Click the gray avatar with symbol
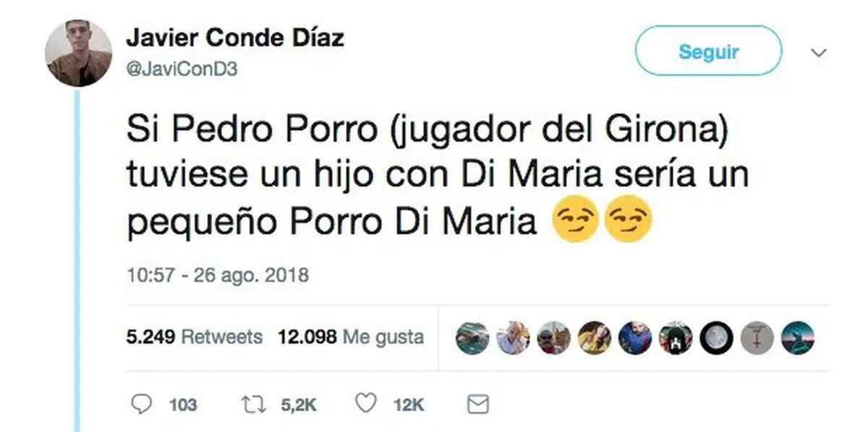 tap(757, 337)
